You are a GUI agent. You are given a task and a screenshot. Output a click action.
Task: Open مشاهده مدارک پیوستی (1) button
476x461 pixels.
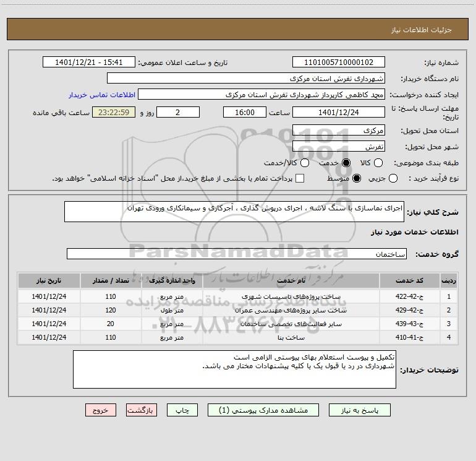(263, 410)
